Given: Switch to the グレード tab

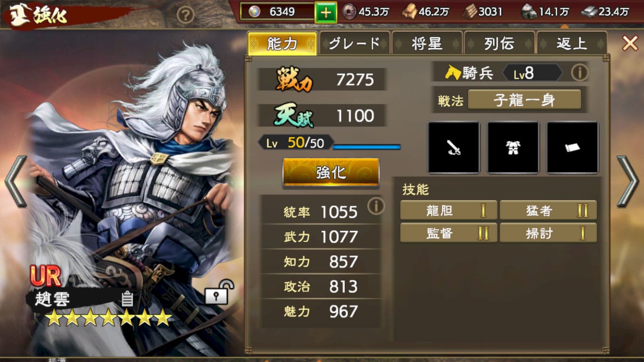Looking at the screenshot, I should click(354, 43).
